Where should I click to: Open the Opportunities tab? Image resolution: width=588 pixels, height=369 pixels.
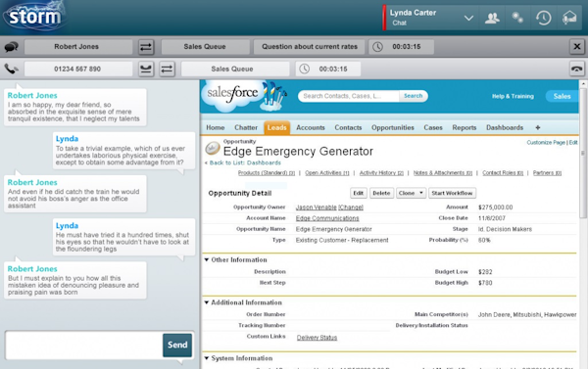(x=393, y=128)
